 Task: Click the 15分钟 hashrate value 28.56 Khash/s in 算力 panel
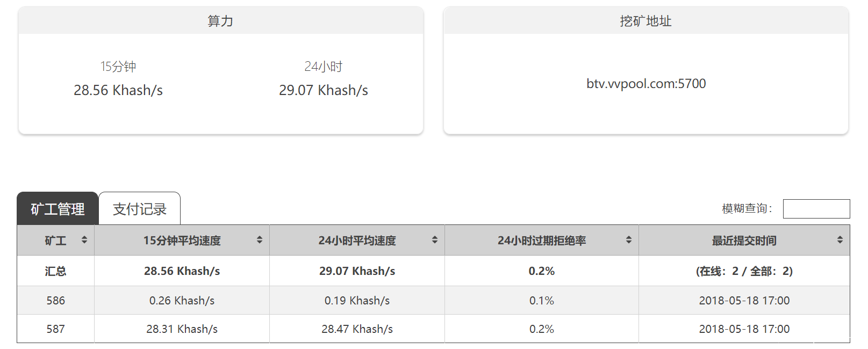[118, 90]
